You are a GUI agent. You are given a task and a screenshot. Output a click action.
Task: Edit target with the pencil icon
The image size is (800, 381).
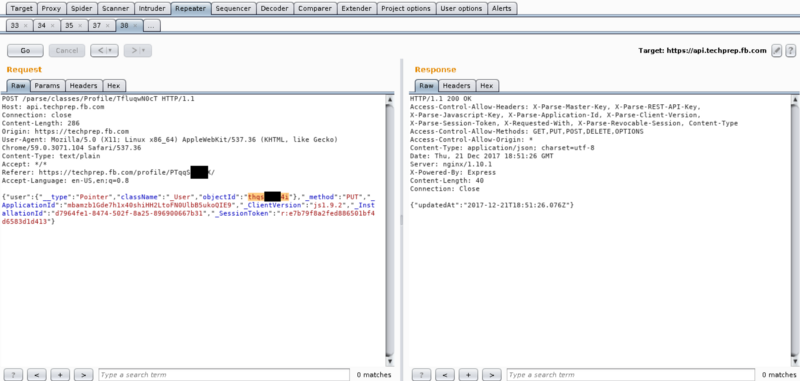(x=777, y=50)
